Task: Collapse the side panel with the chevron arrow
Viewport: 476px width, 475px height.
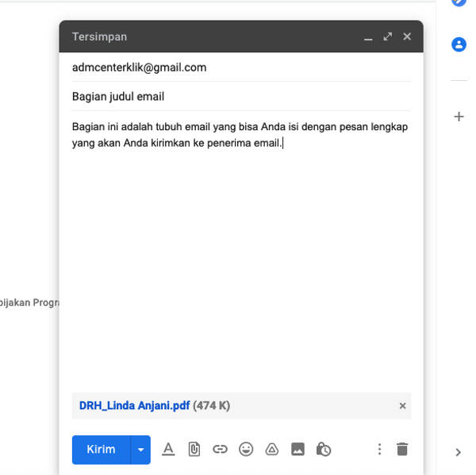Action: coord(458,453)
